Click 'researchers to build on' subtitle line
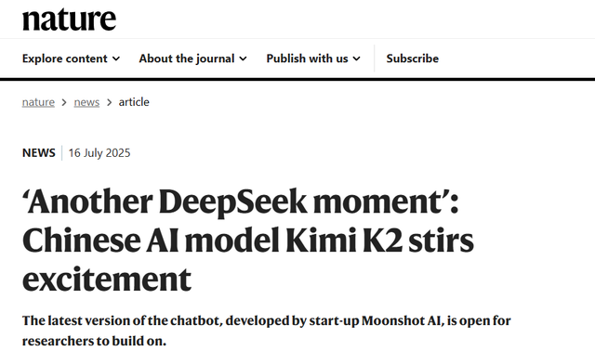This screenshot has width=595, height=364. point(94,341)
